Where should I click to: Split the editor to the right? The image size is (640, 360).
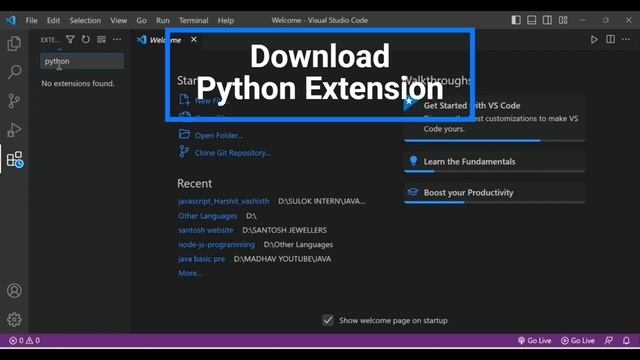pyautogui.click(x=610, y=40)
